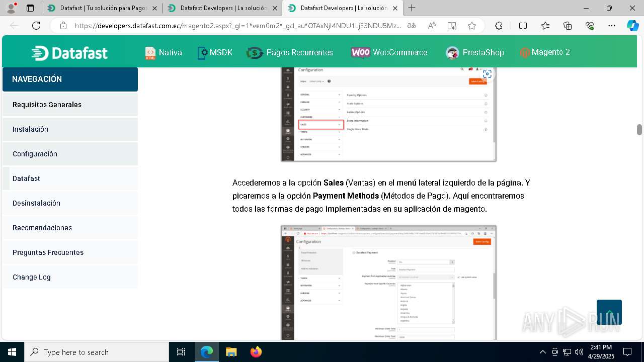Open Firefox from the taskbar
This screenshot has height=362, width=644.
[256, 352]
